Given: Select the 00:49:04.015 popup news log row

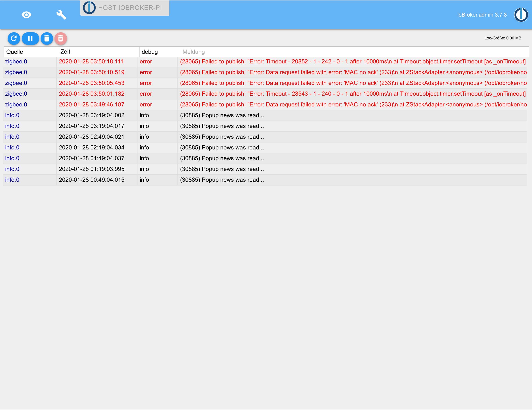Looking at the screenshot, I should coord(222,180).
